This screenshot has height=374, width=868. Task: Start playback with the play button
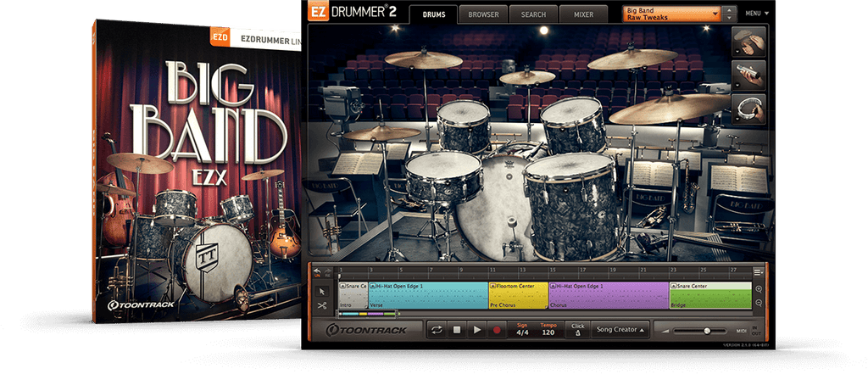point(476,330)
